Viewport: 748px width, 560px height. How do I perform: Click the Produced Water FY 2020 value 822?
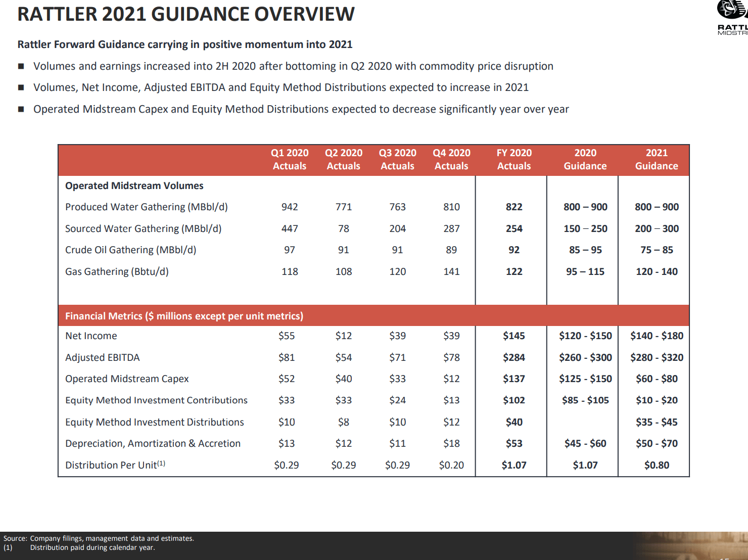514,207
